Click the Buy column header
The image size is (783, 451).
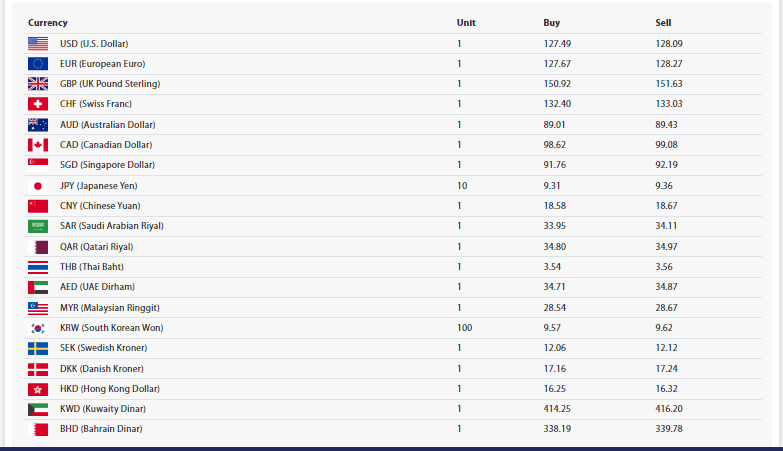[551, 22]
